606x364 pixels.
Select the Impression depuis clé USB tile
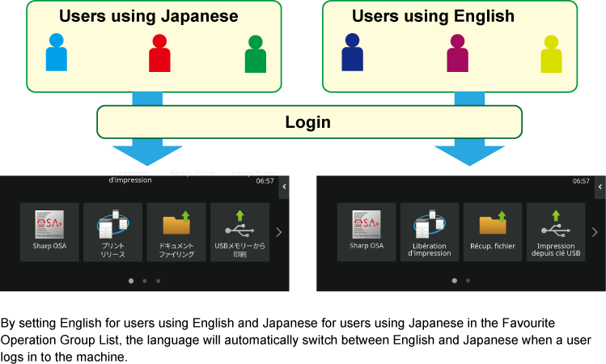point(555,231)
